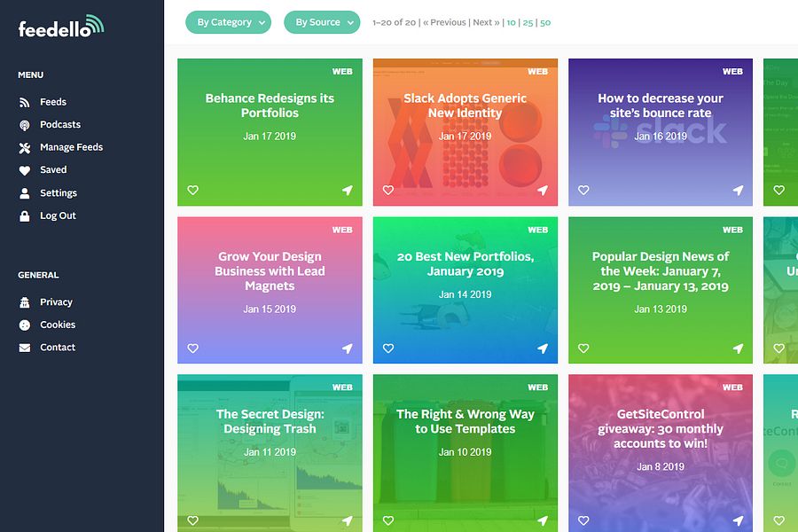Click the Log Out lock icon
Screen dimensions: 798x532
click(25, 215)
